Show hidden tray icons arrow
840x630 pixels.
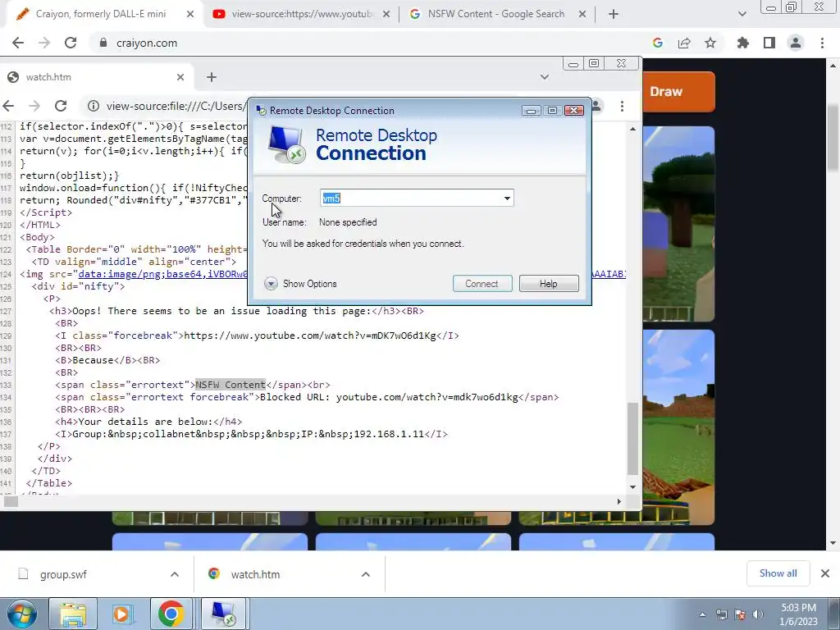(703, 614)
